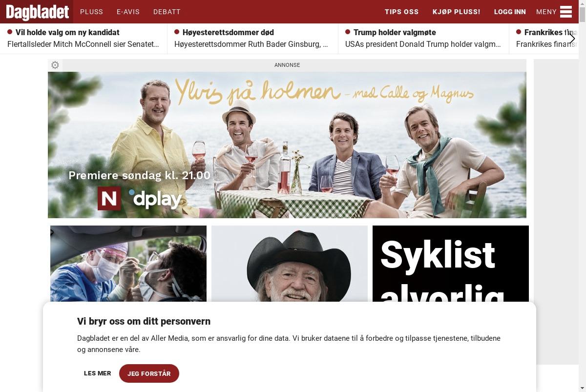Open the DEBATT section
This screenshot has height=392, width=586.
point(167,12)
